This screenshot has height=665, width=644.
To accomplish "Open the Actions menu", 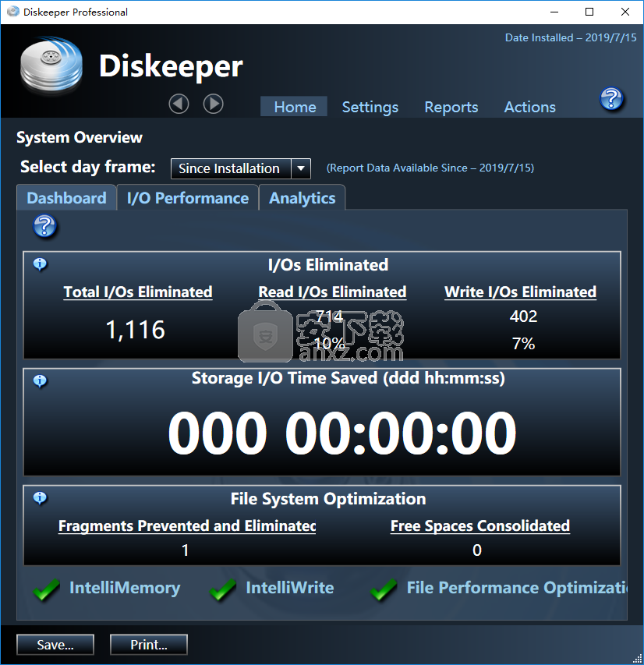I will point(529,107).
